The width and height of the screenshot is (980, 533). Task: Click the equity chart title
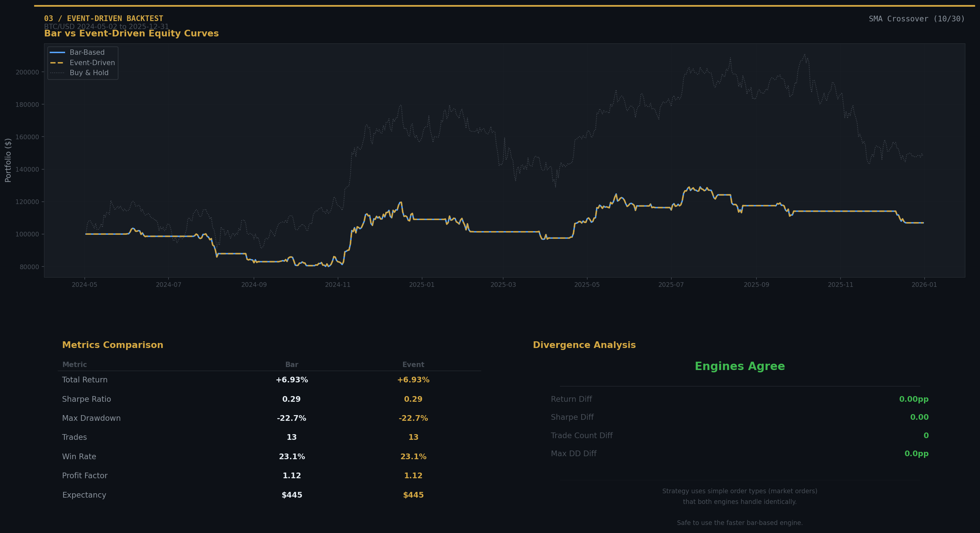(131, 33)
